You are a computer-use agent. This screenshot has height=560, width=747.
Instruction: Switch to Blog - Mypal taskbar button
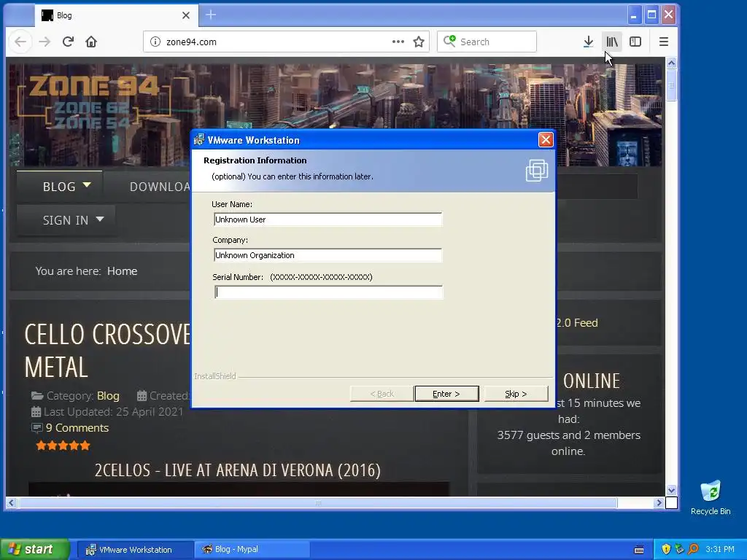pyautogui.click(x=252, y=550)
